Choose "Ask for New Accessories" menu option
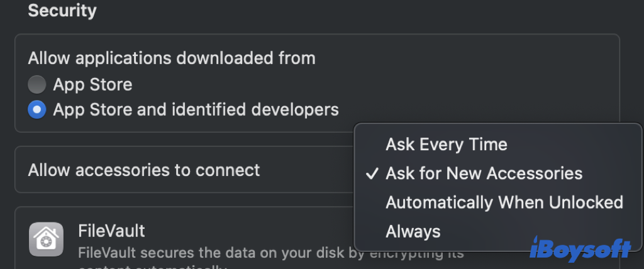 coord(484,173)
